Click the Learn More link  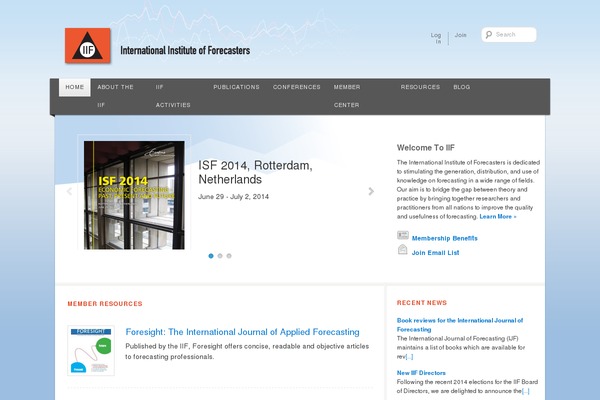(x=497, y=217)
